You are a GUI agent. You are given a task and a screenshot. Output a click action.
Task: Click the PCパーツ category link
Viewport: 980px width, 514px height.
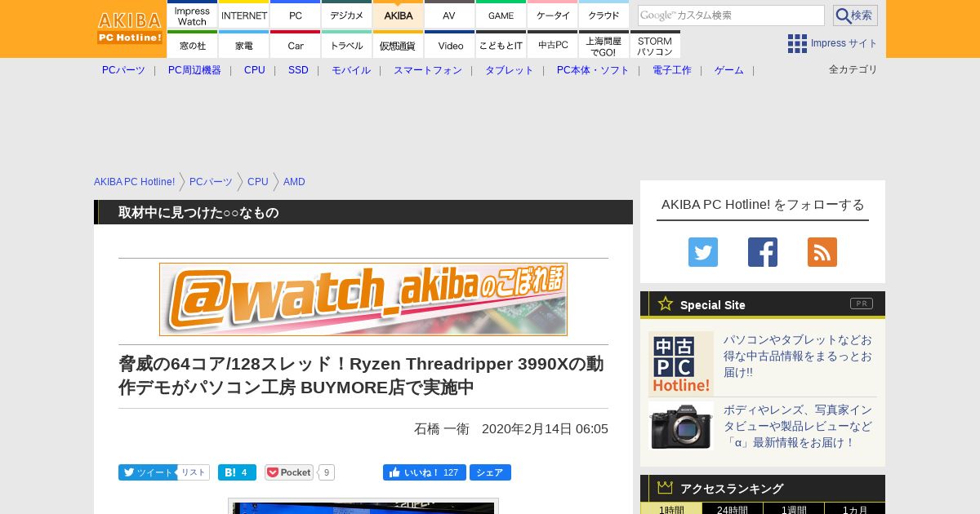point(123,70)
